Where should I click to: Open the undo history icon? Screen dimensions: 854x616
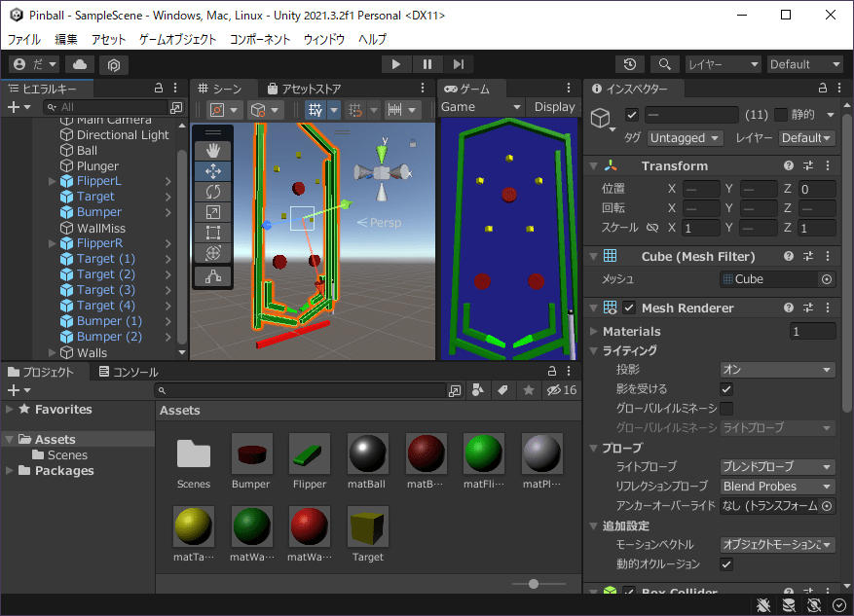[630, 64]
